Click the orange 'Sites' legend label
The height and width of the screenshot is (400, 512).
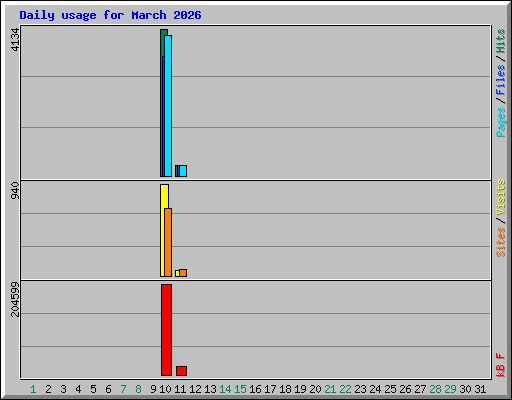[x=500, y=242]
